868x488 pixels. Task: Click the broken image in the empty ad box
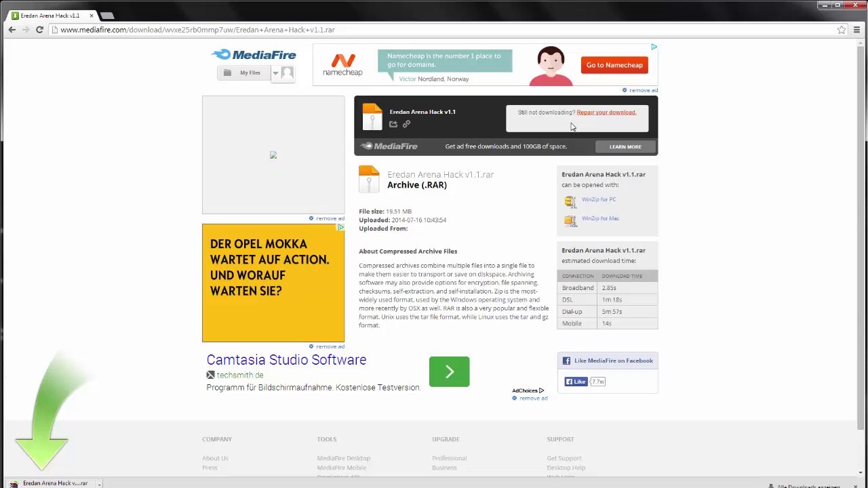[x=273, y=155]
